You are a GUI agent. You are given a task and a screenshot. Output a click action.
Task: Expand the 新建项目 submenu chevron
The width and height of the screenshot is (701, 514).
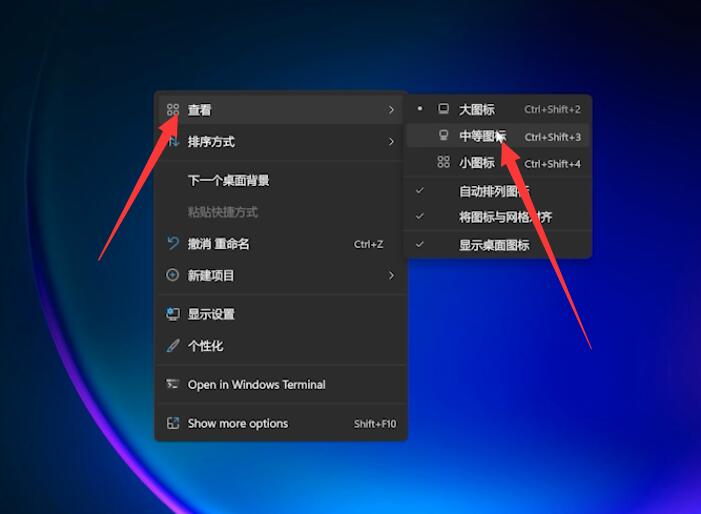pos(391,275)
